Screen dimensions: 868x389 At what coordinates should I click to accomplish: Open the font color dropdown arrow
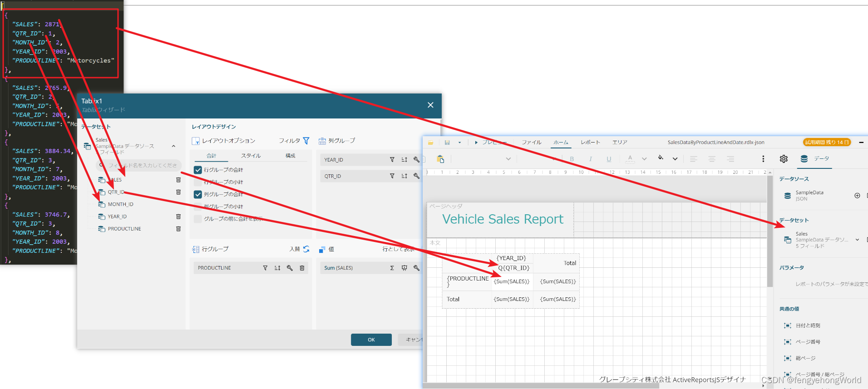click(644, 159)
